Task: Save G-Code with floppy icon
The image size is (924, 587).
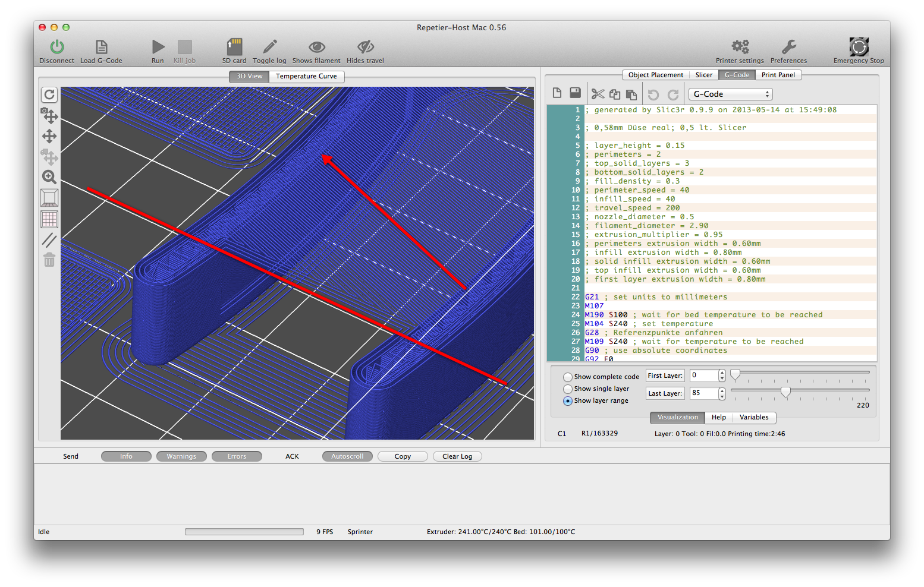Action: point(575,93)
